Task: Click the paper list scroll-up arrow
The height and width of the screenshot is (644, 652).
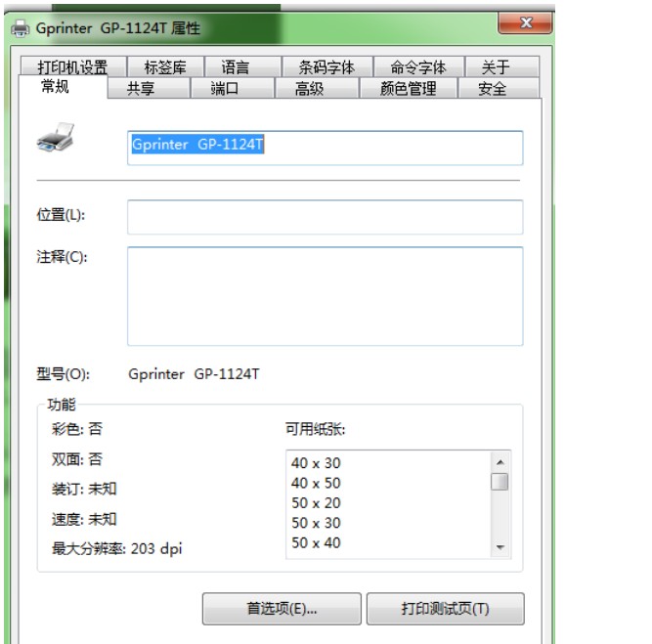Action: (x=500, y=462)
